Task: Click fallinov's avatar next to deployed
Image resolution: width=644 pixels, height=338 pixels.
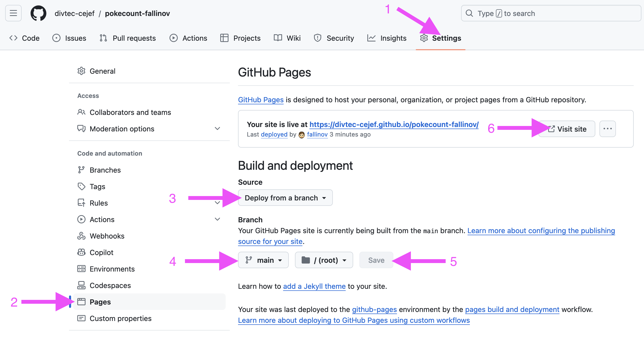Action: tap(301, 135)
